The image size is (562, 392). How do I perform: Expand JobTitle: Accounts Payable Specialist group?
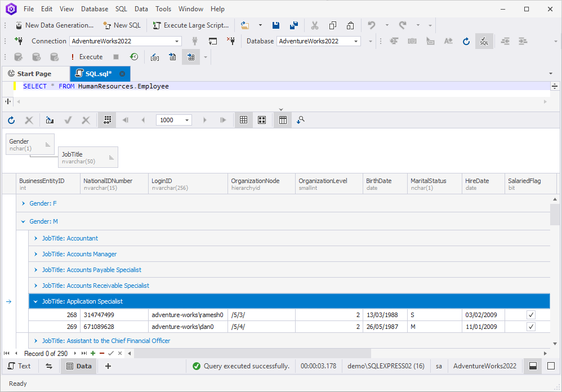click(36, 270)
